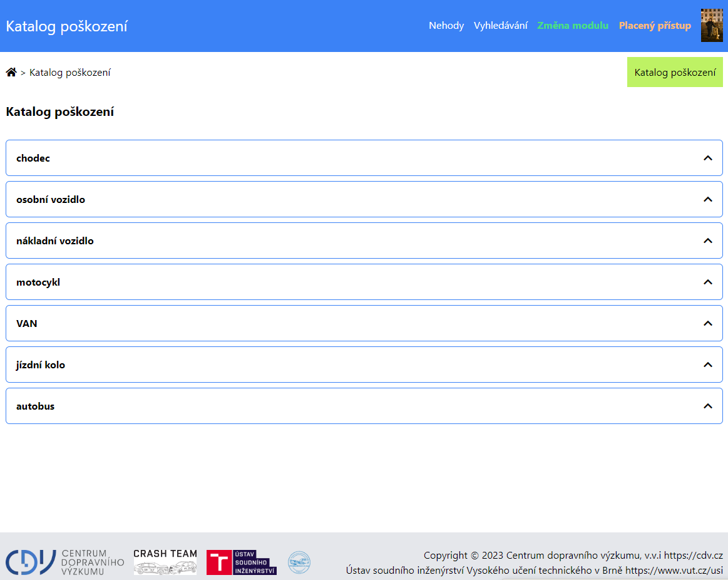728x580 pixels.
Task: Open the user profile avatar
Action: point(712,25)
